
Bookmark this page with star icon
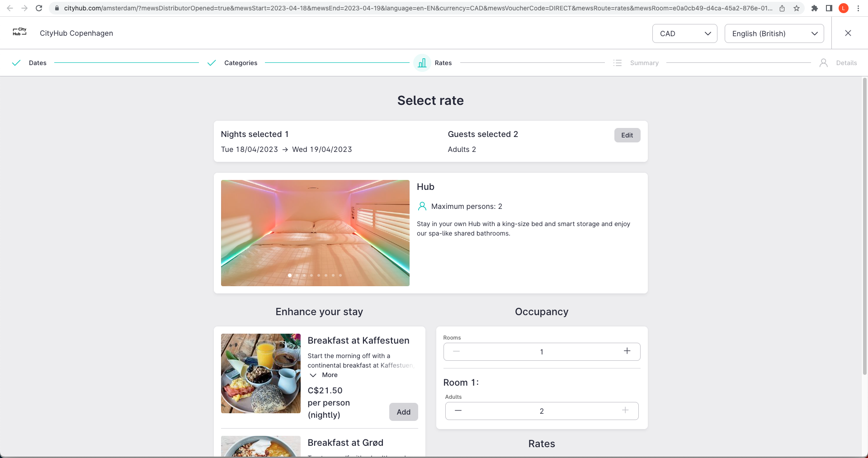(797, 8)
